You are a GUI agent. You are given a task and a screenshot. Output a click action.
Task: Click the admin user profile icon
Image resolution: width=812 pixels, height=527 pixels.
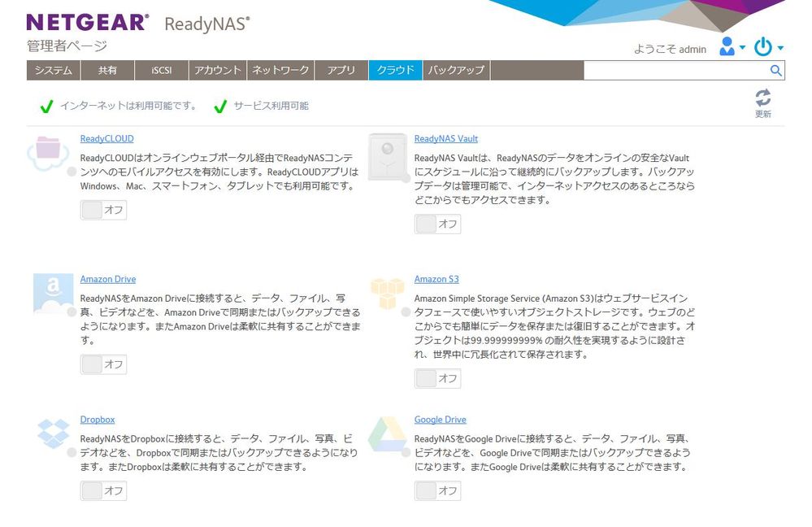[x=727, y=46]
